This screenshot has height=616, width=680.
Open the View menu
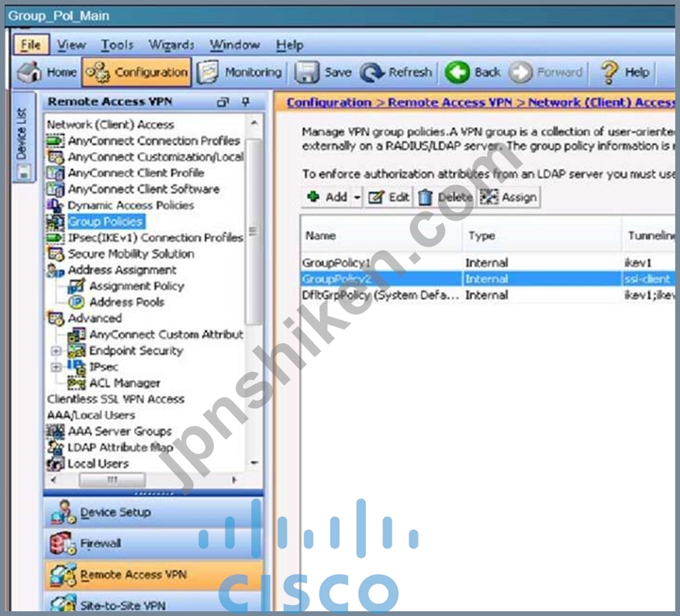(x=71, y=45)
